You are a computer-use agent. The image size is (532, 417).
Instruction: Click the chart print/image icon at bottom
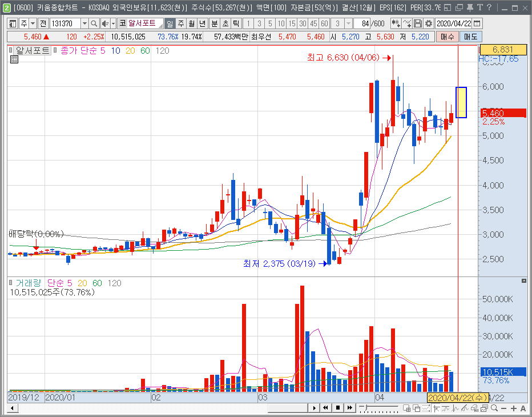click(x=485, y=408)
